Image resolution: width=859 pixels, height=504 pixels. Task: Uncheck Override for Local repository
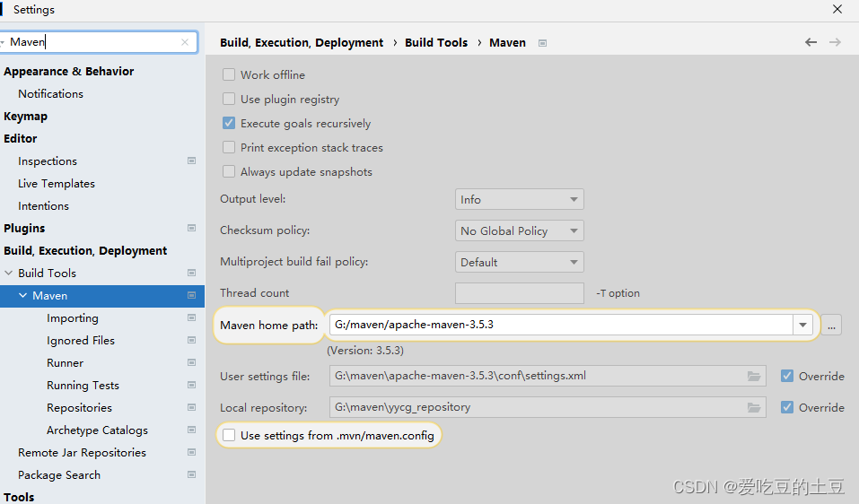click(x=787, y=407)
